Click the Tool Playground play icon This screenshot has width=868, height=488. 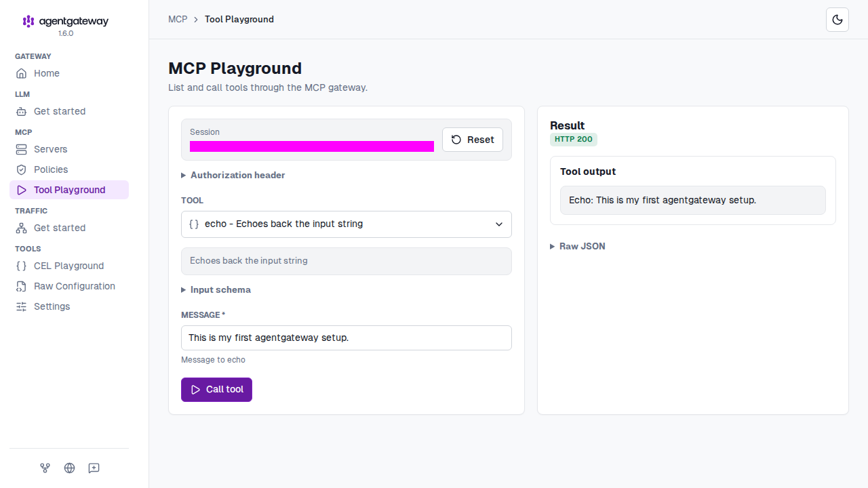pyautogui.click(x=22, y=190)
